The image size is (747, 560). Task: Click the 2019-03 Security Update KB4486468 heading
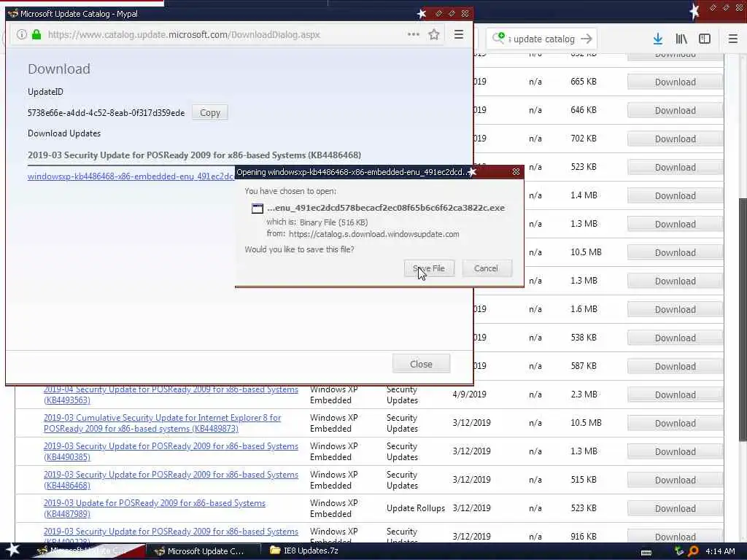[x=194, y=155]
